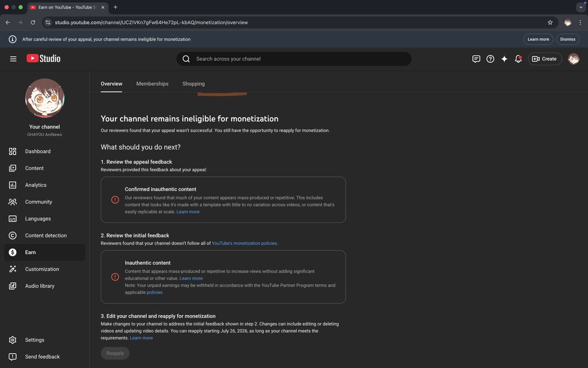
Task: Switch to the Shopping tab
Action: [x=194, y=84]
